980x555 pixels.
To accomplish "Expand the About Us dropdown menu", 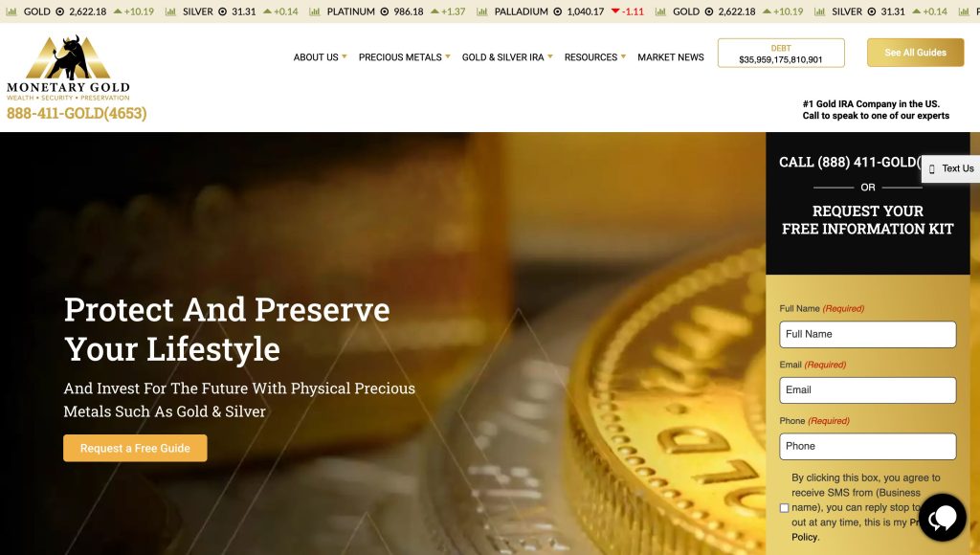I will coord(320,56).
